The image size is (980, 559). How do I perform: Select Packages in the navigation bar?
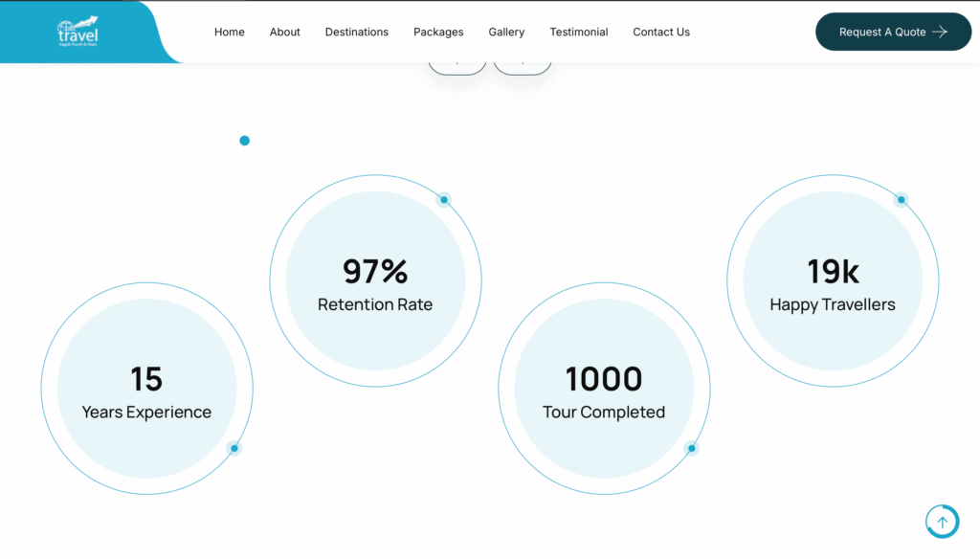click(x=438, y=32)
